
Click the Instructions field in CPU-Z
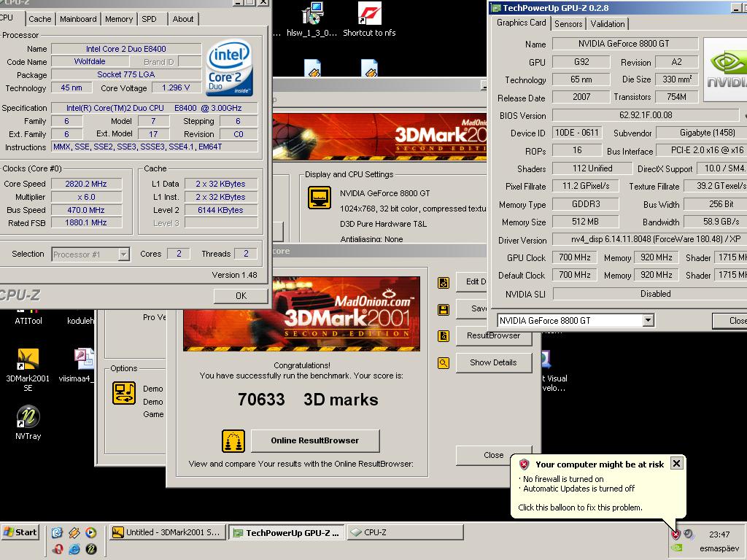click(155, 147)
